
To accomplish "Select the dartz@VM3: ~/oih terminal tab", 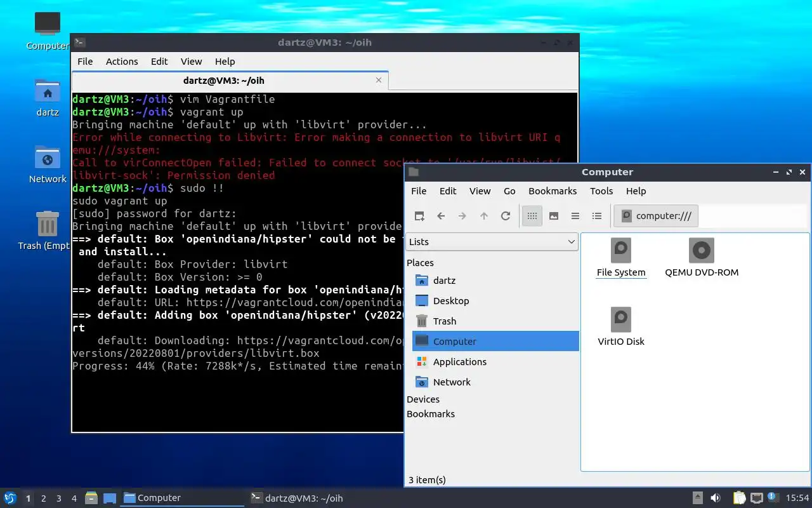I will 230,81.
